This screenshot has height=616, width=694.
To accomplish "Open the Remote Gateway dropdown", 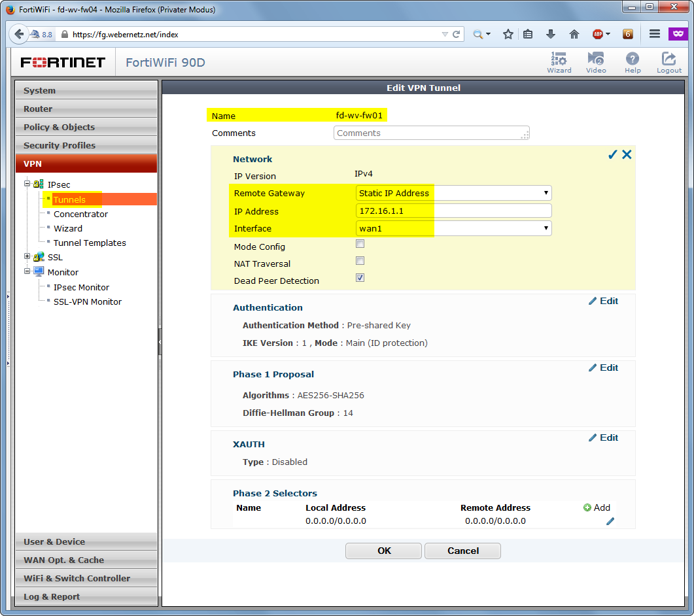I will click(454, 193).
